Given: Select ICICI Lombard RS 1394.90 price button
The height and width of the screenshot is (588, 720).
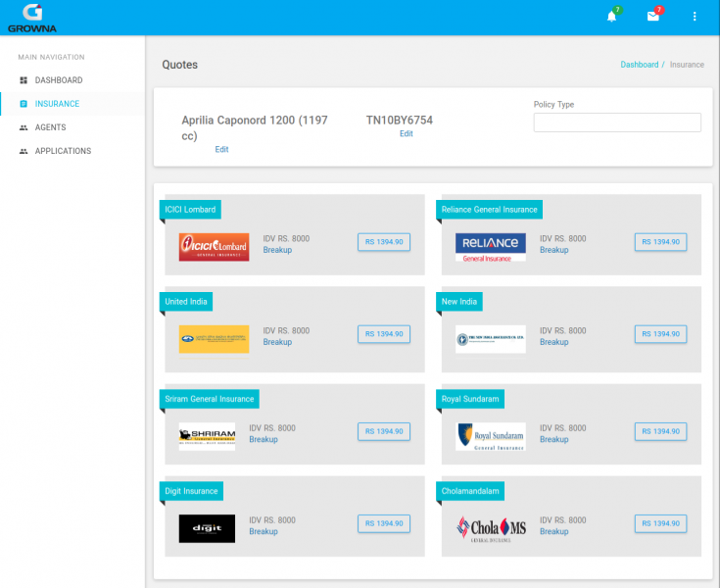Looking at the screenshot, I should tap(384, 242).
